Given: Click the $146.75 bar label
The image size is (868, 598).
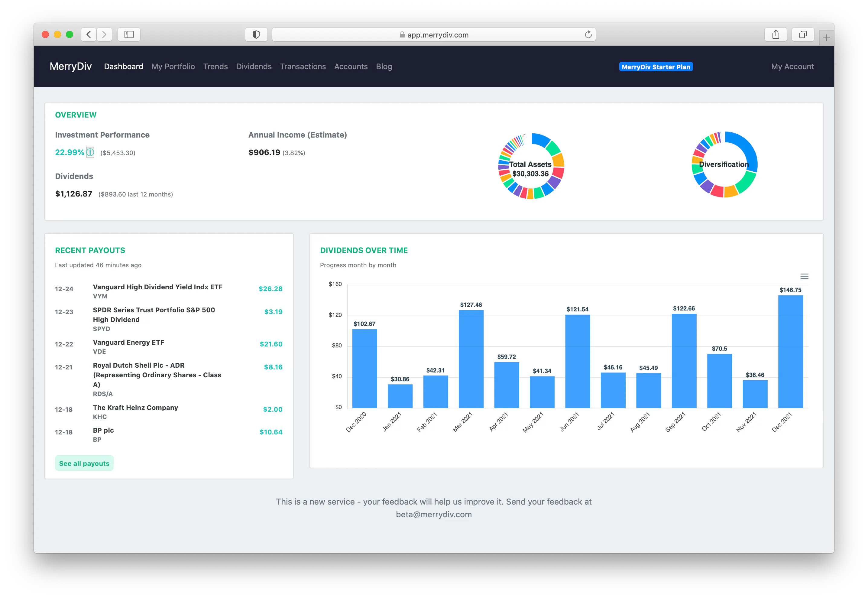Looking at the screenshot, I should coord(790,290).
